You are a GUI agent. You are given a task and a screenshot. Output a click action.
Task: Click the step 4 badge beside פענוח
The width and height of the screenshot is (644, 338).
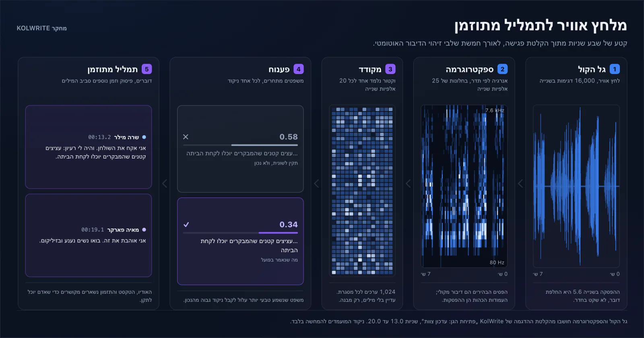click(x=299, y=69)
